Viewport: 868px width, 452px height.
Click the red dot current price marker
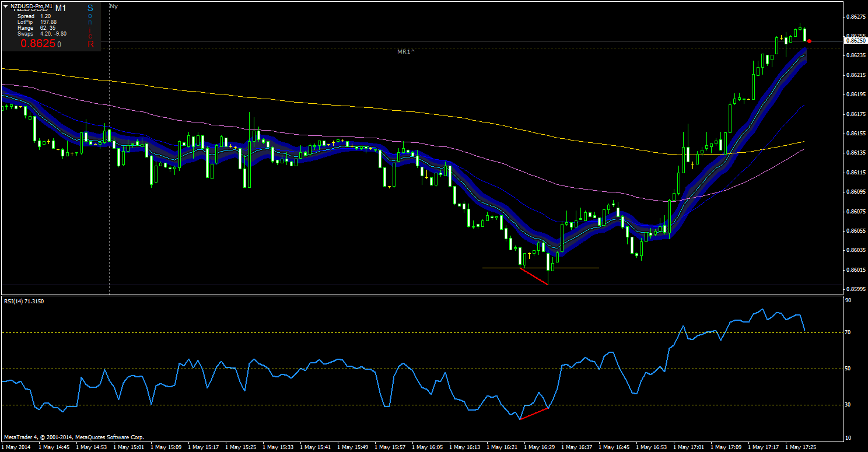pos(809,41)
